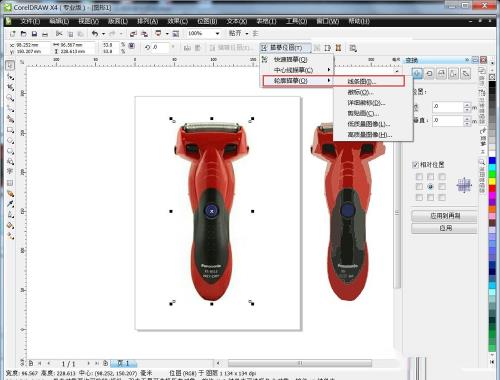
Task: Click the 应用 button in docker
Action: pos(444,228)
